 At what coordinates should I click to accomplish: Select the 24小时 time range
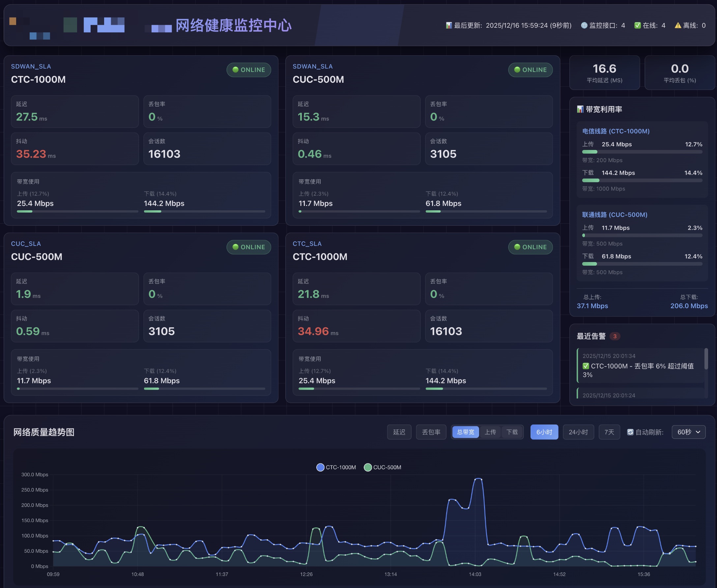coord(578,432)
